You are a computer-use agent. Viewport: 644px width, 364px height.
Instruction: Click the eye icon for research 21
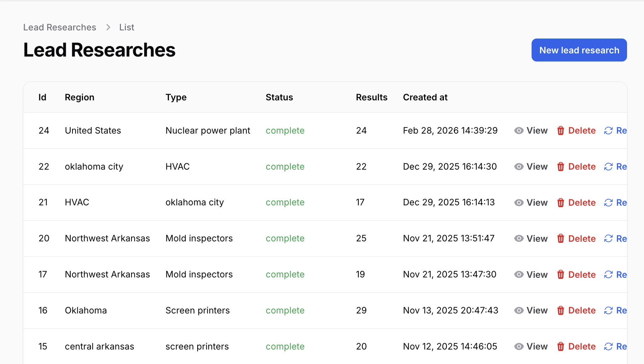[519, 202]
